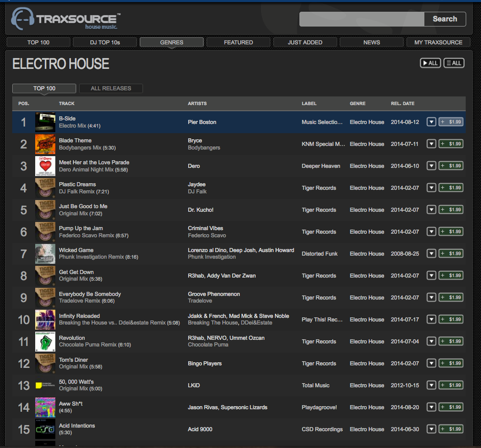Click Wicked Game cover thumbnail
Image resolution: width=481 pixels, height=448 pixels.
pos(45,254)
